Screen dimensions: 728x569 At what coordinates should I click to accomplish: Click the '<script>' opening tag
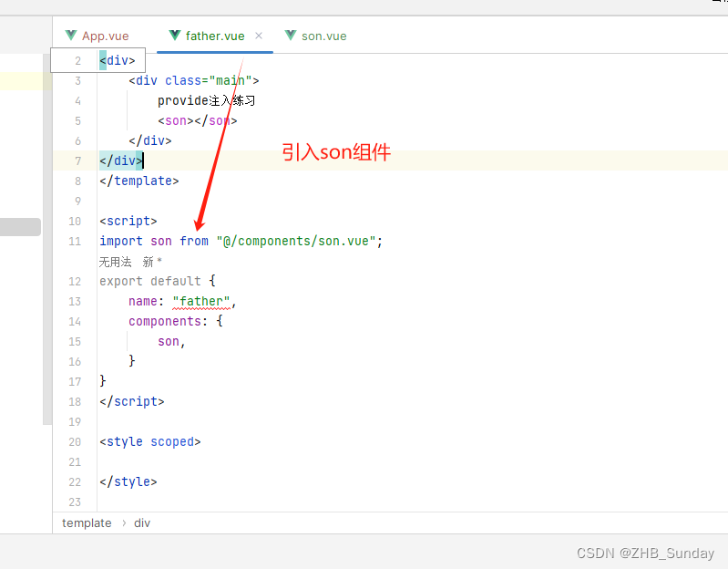(x=128, y=221)
